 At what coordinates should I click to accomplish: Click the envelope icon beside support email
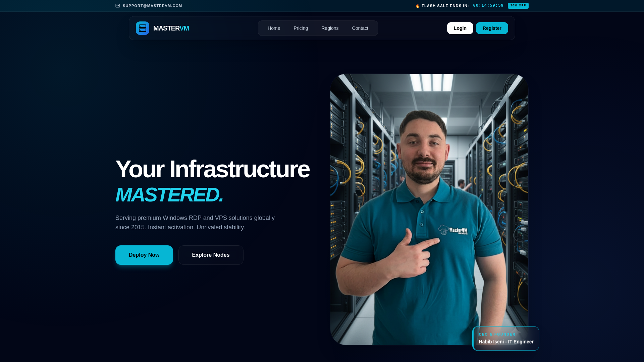pos(118,6)
